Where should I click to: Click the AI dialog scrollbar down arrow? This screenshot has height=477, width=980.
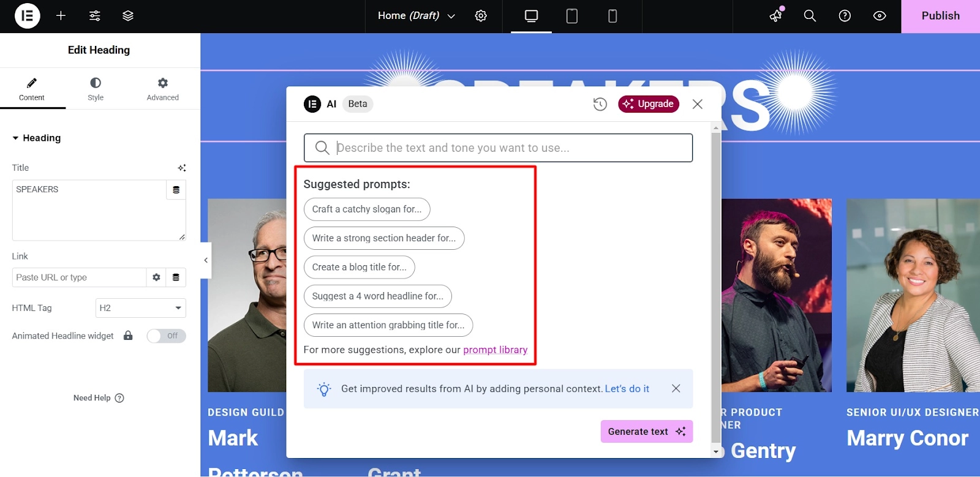coord(716,452)
